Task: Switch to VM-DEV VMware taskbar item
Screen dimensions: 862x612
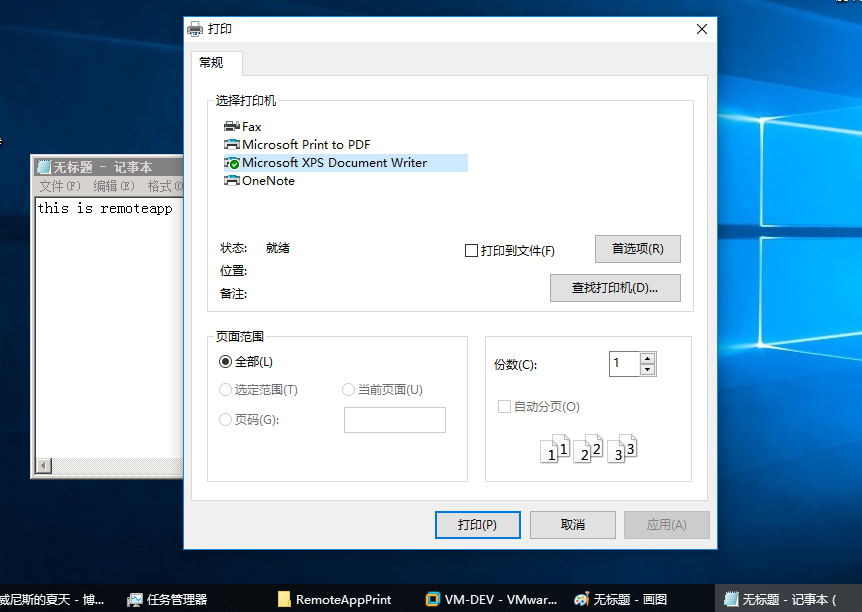Action: click(x=491, y=599)
